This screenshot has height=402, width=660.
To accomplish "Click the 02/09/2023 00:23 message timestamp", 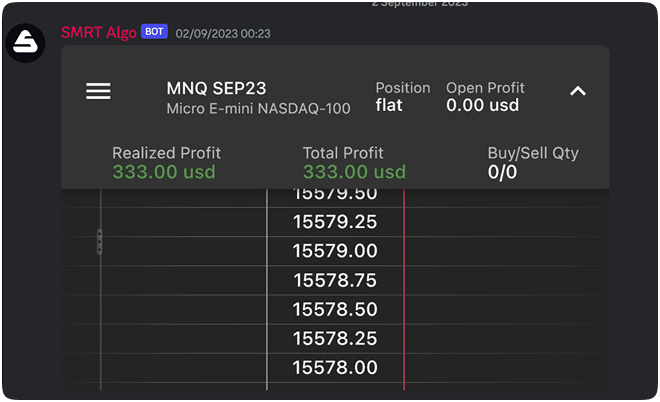I will 223,33.
